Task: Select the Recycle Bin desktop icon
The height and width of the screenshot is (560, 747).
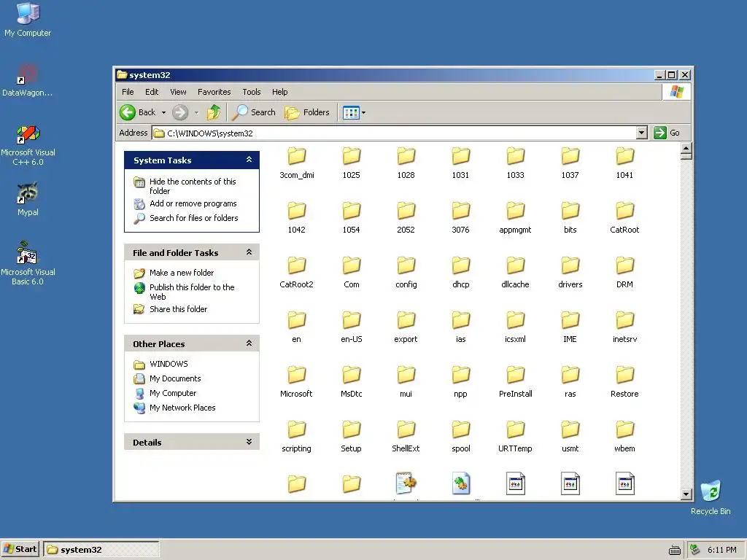Action: (711, 497)
